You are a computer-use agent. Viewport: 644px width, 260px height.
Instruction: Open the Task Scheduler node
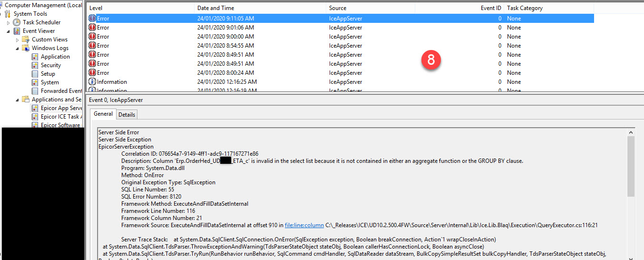coord(41,22)
